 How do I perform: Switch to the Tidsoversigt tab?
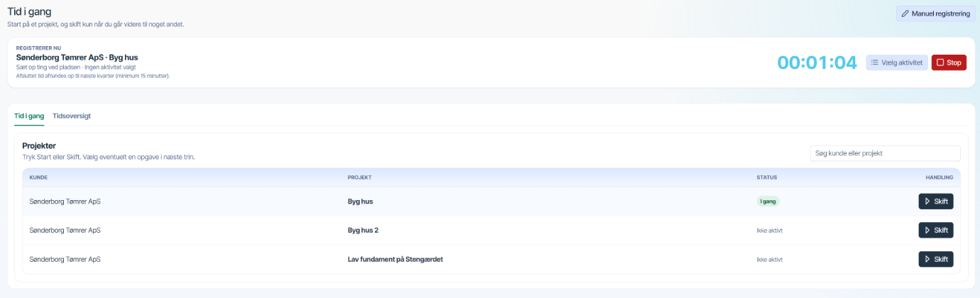pos(72,116)
